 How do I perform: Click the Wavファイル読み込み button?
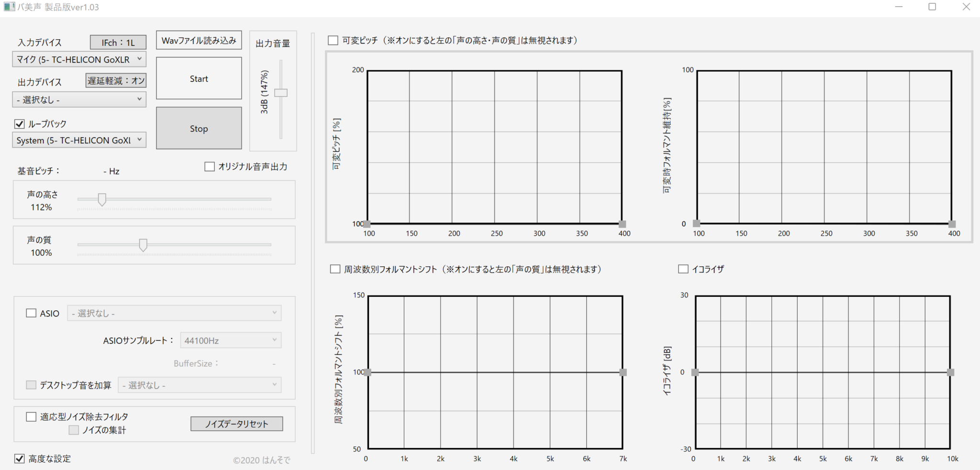point(199,41)
